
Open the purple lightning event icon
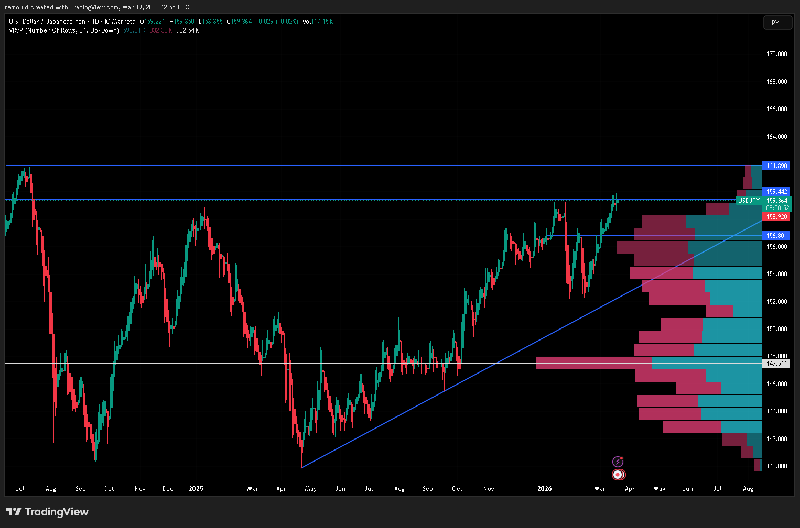[x=617, y=460]
